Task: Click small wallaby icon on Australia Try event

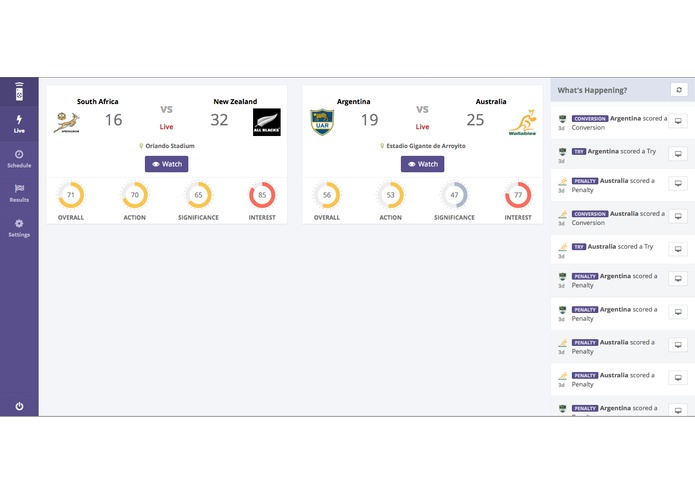Action: click(x=562, y=247)
